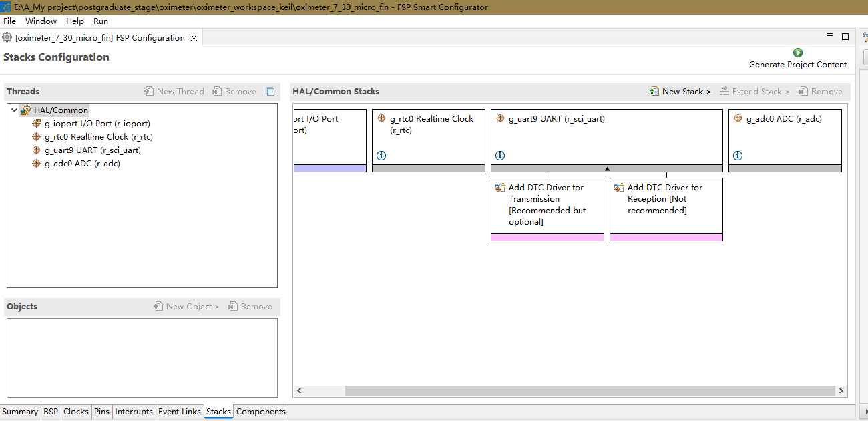The width and height of the screenshot is (868, 421).
Task: Click the HAL/Common Stacks Remove icon
Action: [804, 92]
